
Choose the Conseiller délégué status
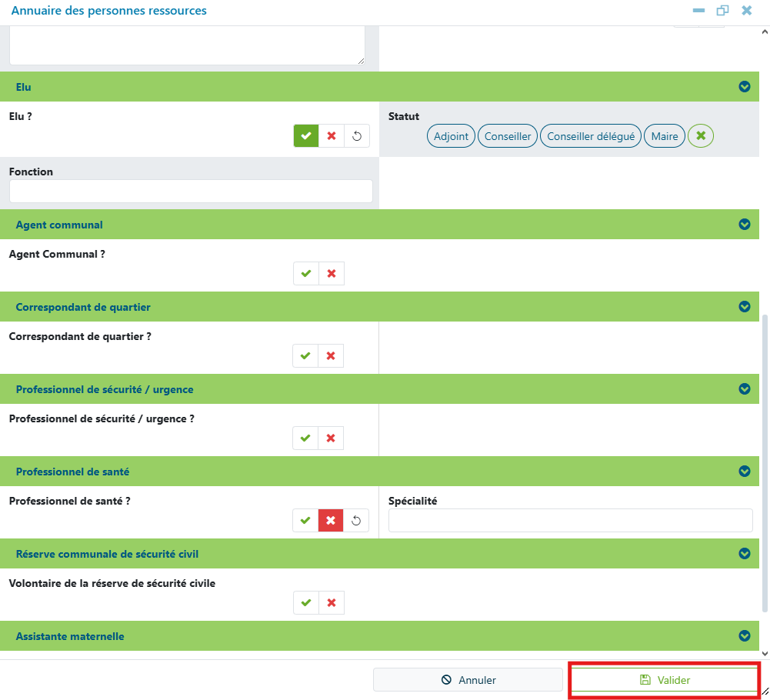click(x=591, y=136)
